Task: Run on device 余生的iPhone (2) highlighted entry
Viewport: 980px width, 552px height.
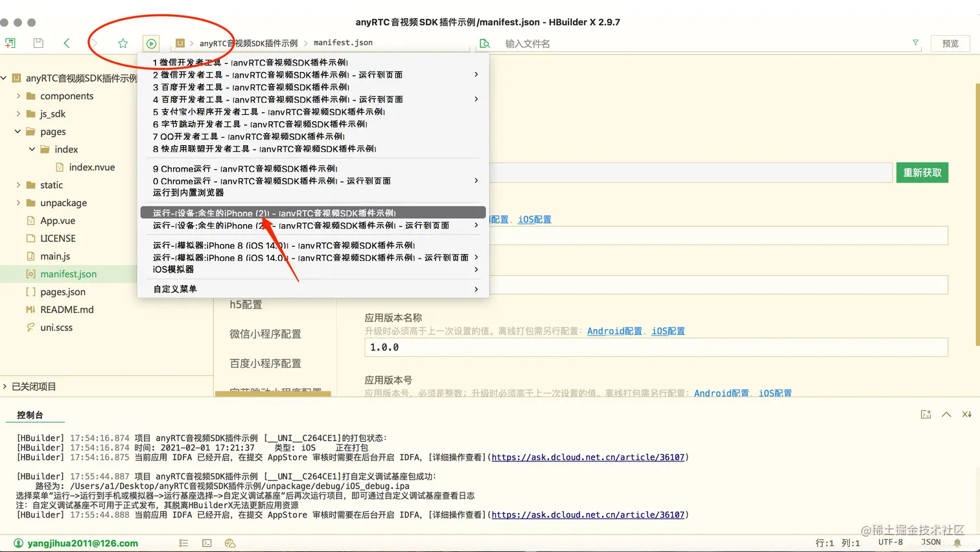Action: pyautogui.click(x=314, y=213)
